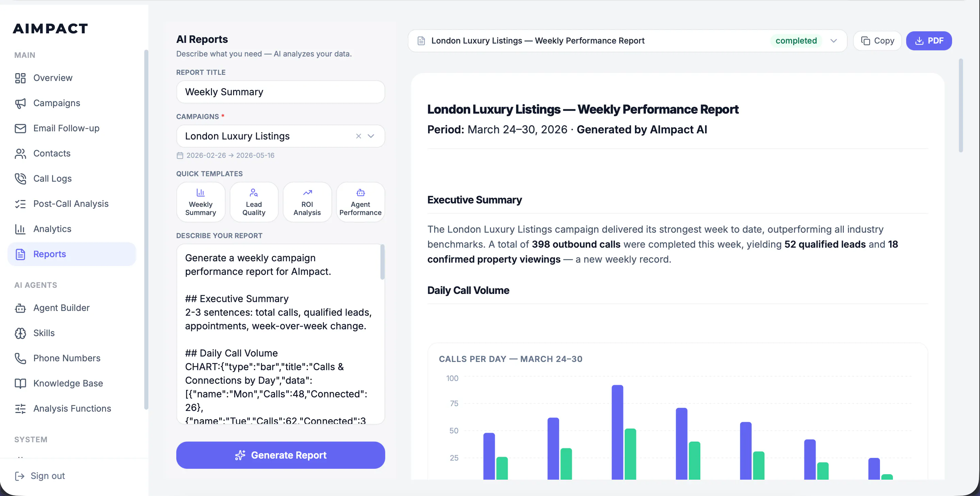Click the main report title heading
980x496 pixels.
pyautogui.click(x=583, y=110)
